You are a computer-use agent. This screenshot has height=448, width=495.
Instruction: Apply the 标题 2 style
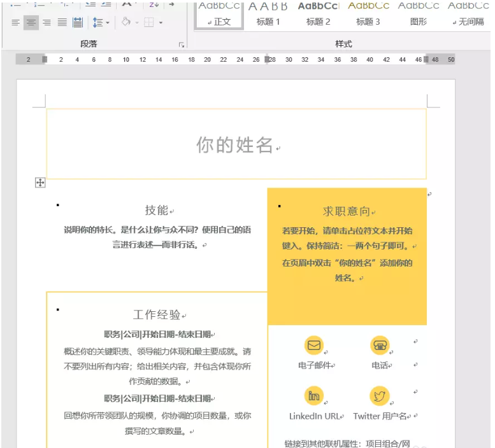(x=319, y=15)
